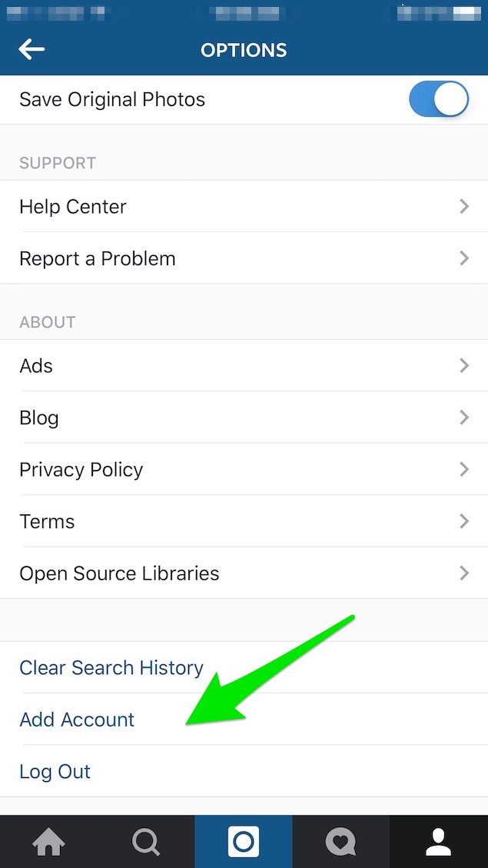Open the Home feed tab icon
The width and height of the screenshot is (488, 868).
[48, 842]
